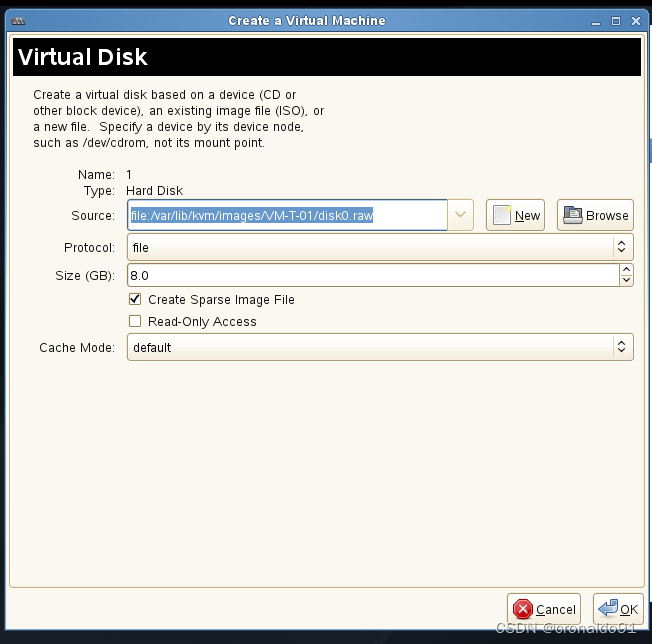Click the 'Virtual Disk' header title
This screenshot has width=652, height=644.
pyautogui.click(x=83, y=57)
